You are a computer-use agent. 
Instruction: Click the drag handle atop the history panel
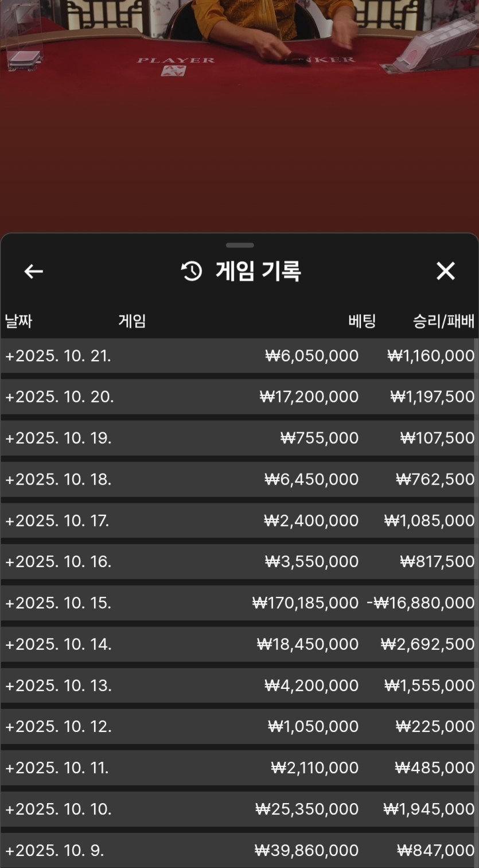click(239, 245)
